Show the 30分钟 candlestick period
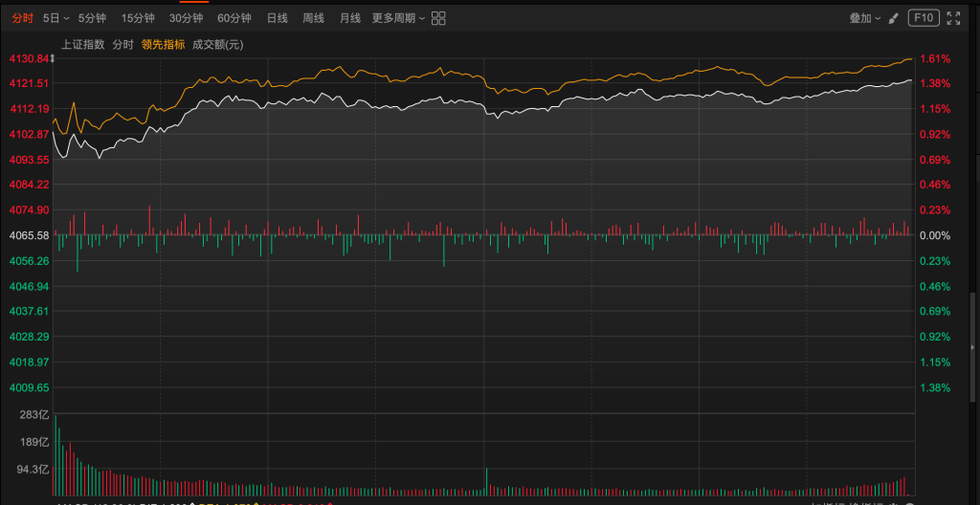This screenshot has height=505, width=980. tap(186, 18)
